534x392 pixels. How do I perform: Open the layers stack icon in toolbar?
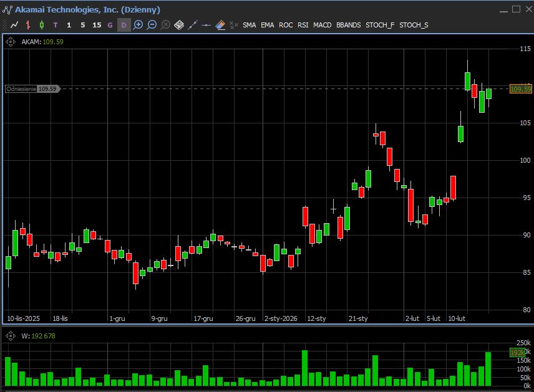click(179, 25)
